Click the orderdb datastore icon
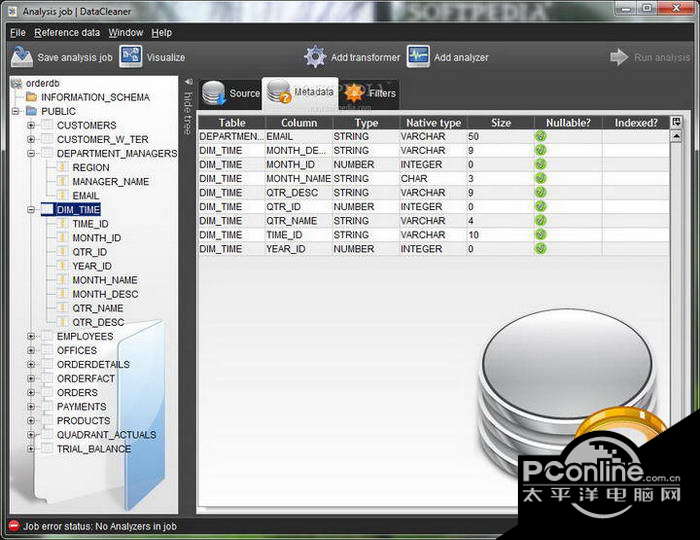The image size is (700, 540). tap(17, 83)
